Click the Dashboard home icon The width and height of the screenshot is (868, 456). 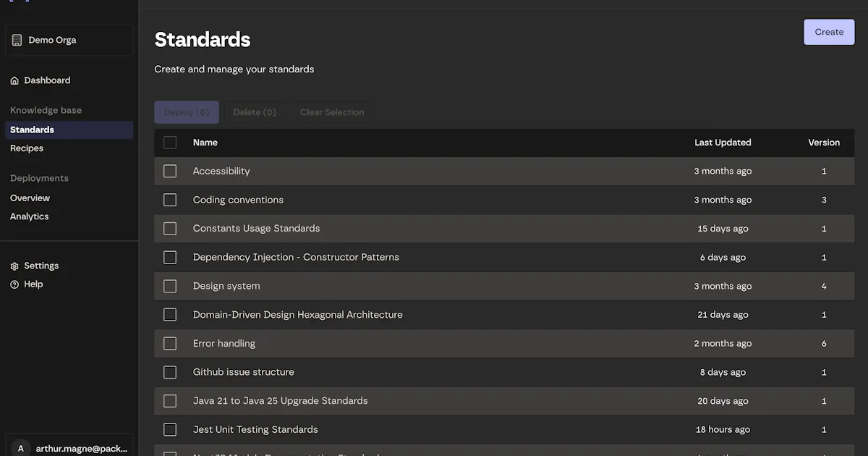14,80
